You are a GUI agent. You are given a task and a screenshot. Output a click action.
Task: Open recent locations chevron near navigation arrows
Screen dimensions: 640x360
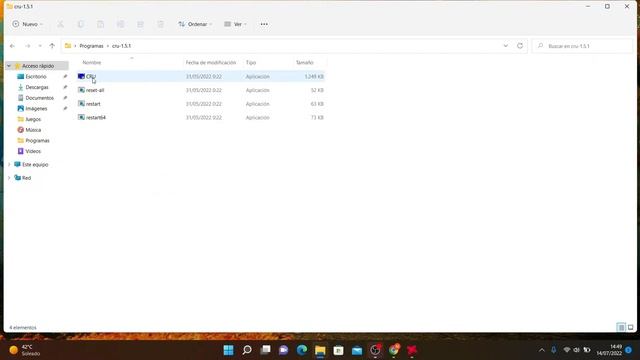[40, 46]
